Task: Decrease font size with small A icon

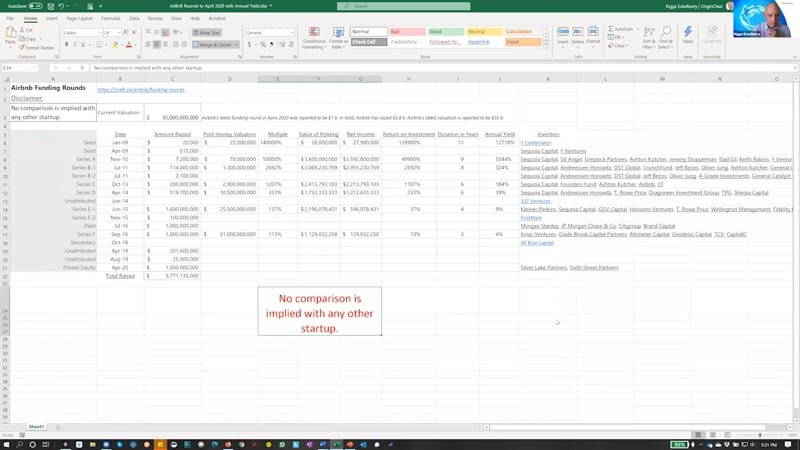Action: coord(134,32)
